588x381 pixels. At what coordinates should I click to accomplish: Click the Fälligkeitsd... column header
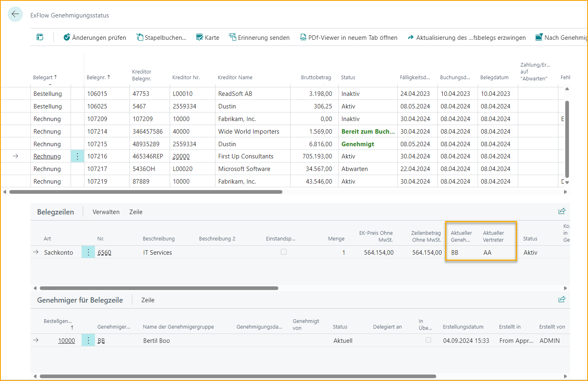pos(415,77)
